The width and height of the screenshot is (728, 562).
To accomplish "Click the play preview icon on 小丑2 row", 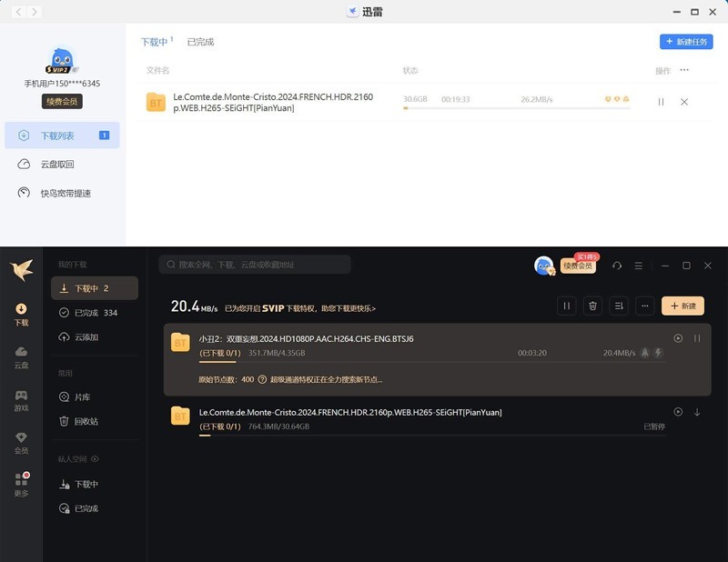I will [677, 338].
